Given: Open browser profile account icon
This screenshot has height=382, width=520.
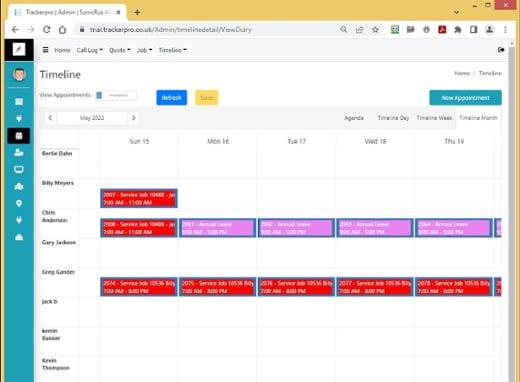Looking at the screenshot, I should [x=489, y=30].
